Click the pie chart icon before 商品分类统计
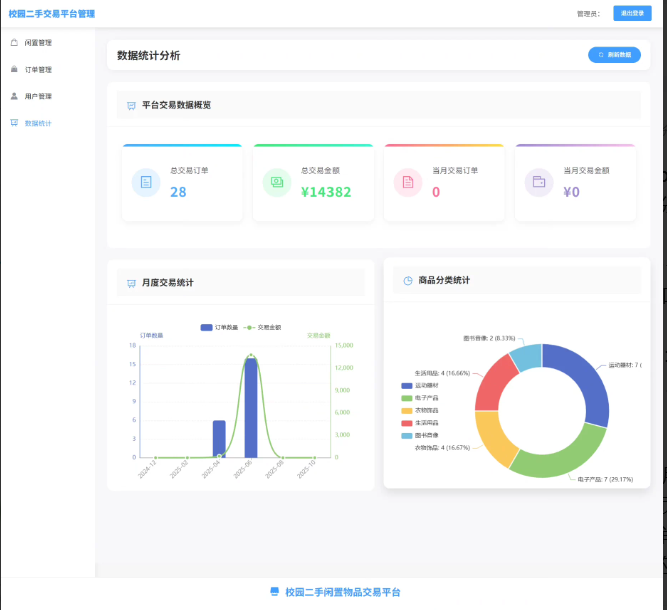667x610 pixels. pos(408,281)
